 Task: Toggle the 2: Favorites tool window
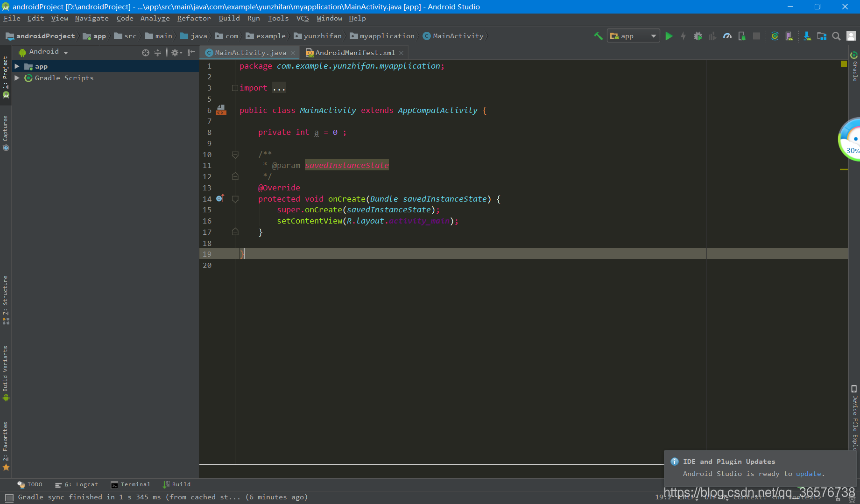click(x=6, y=446)
